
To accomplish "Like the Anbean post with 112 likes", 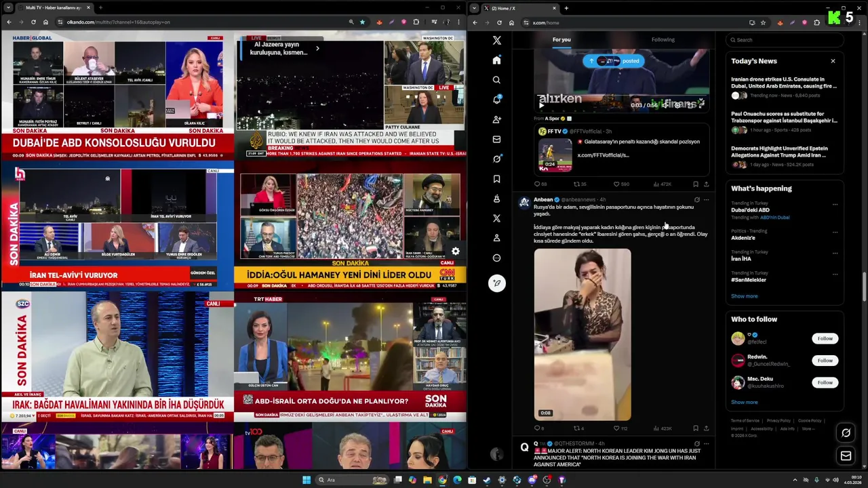I will (x=620, y=428).
